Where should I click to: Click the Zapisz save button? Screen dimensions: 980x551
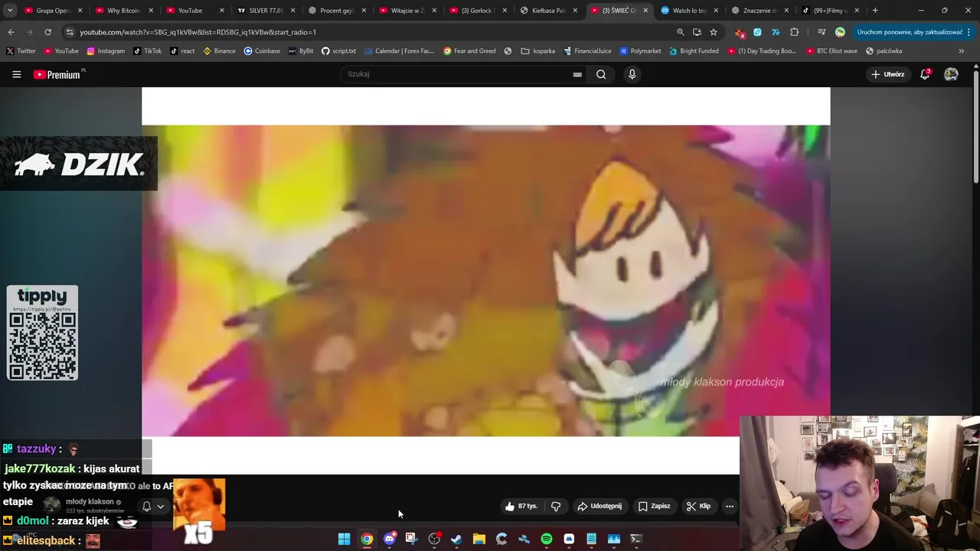coord(654,506)
